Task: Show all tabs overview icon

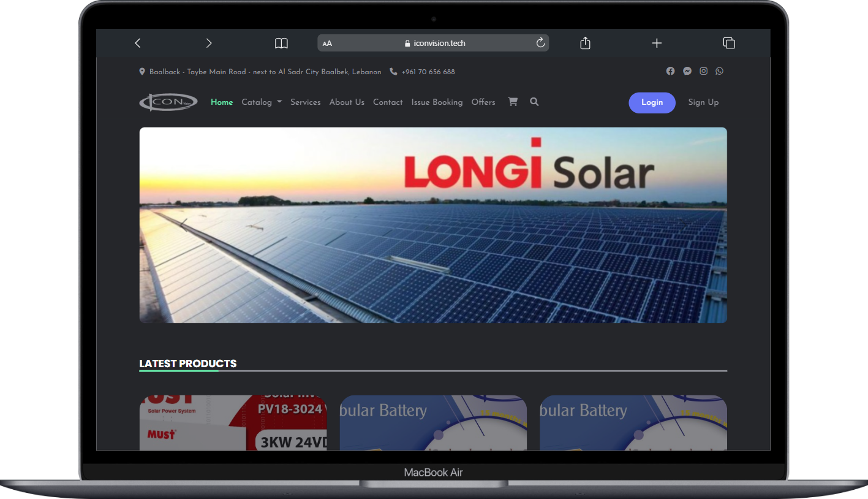Action: pos(729,43)
